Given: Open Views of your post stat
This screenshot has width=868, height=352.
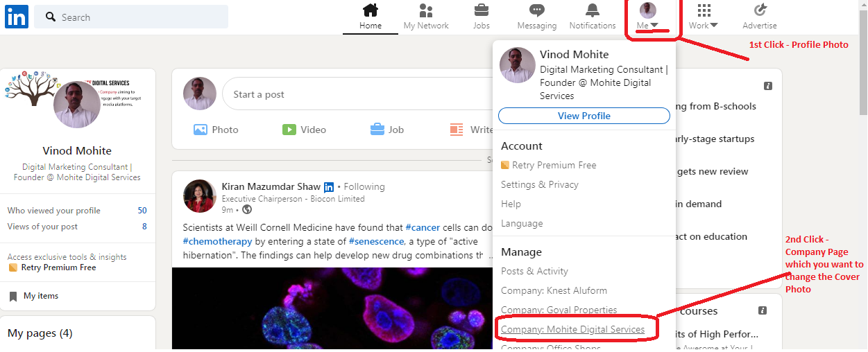Looking at the screenshot, I should click(77, 227).
